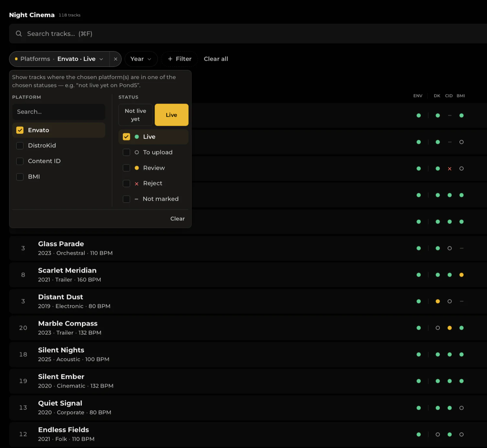Open the Quiet Signal track
This screenshot has width=487, height=448.
coord(248,408)
